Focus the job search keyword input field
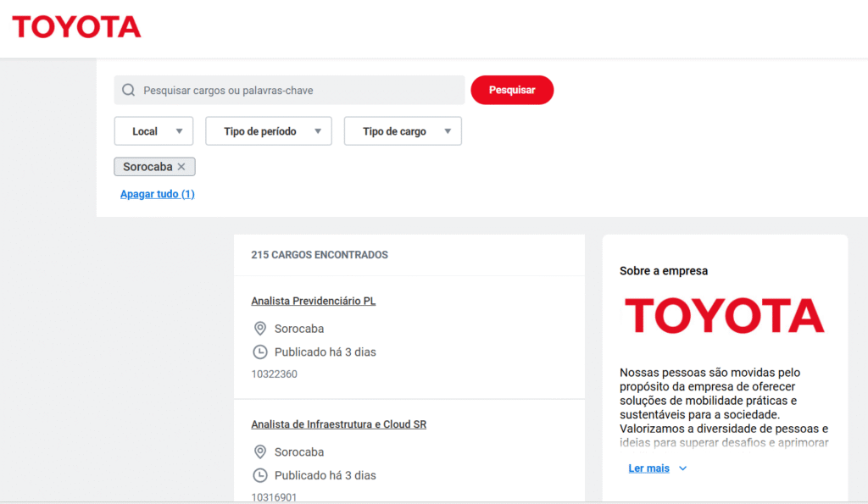868x504 pixels. (x=297, y=91)
